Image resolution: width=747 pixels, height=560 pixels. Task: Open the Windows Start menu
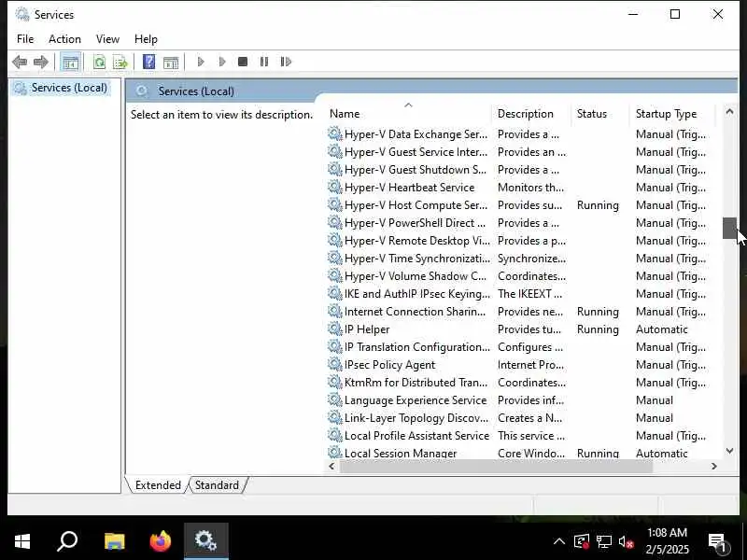click(x=21, y=541)
